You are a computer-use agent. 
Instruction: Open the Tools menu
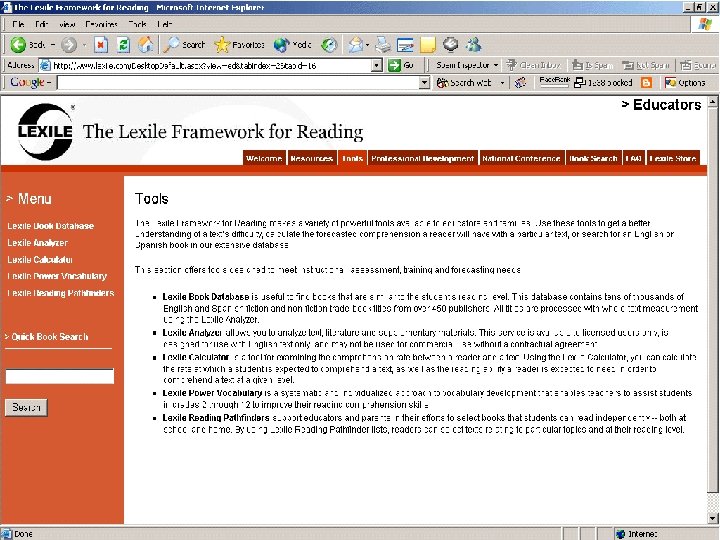[x=137, y=24]
